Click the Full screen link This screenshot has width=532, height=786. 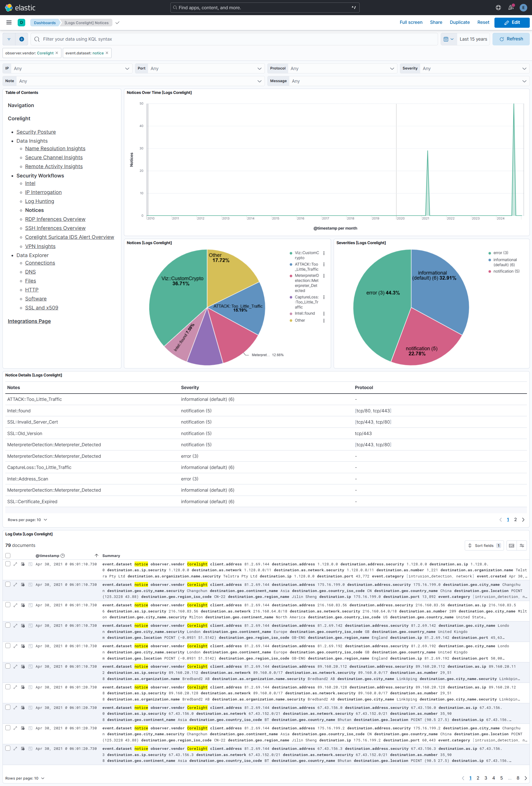[x=411, y=22]
